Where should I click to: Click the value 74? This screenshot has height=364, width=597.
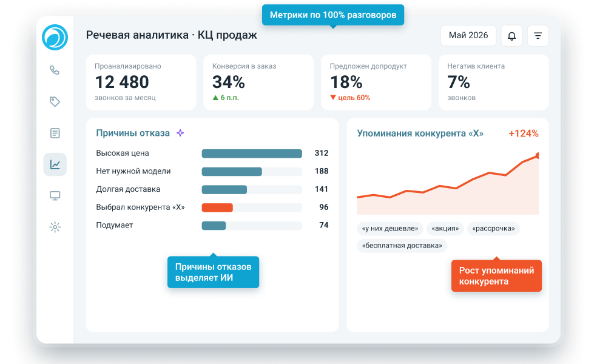pos(323,225)
